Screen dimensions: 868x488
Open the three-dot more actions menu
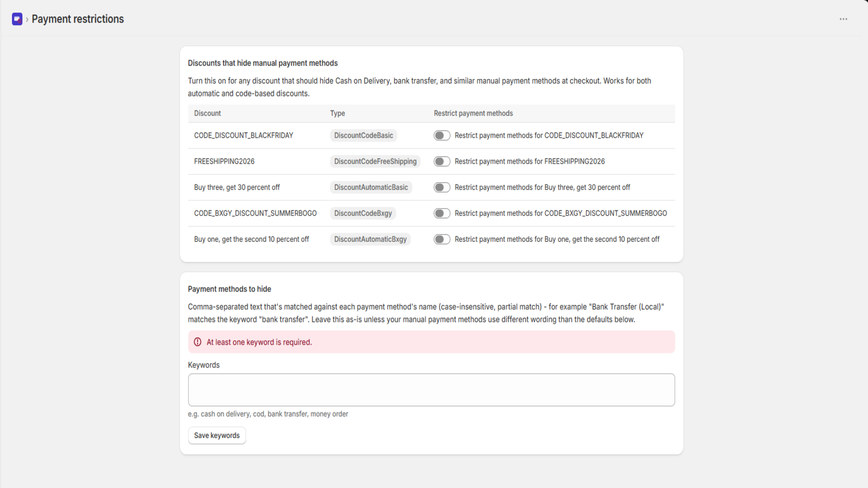point(843,19)
